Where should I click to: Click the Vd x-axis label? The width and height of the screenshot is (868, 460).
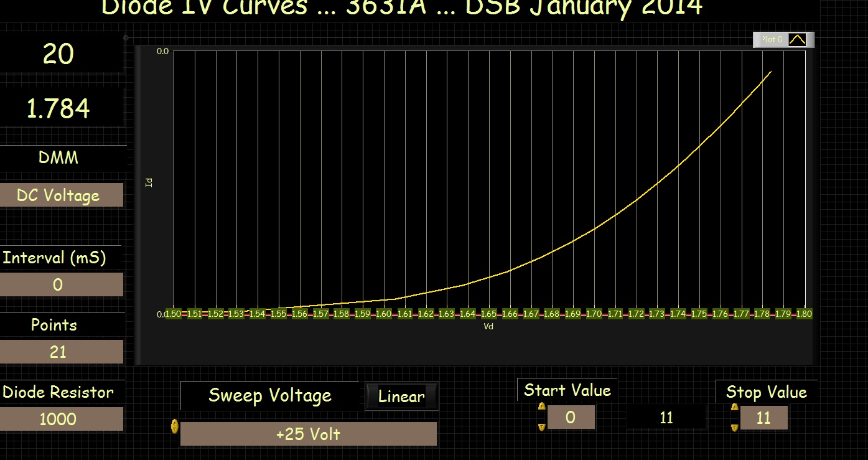[488, 326]
